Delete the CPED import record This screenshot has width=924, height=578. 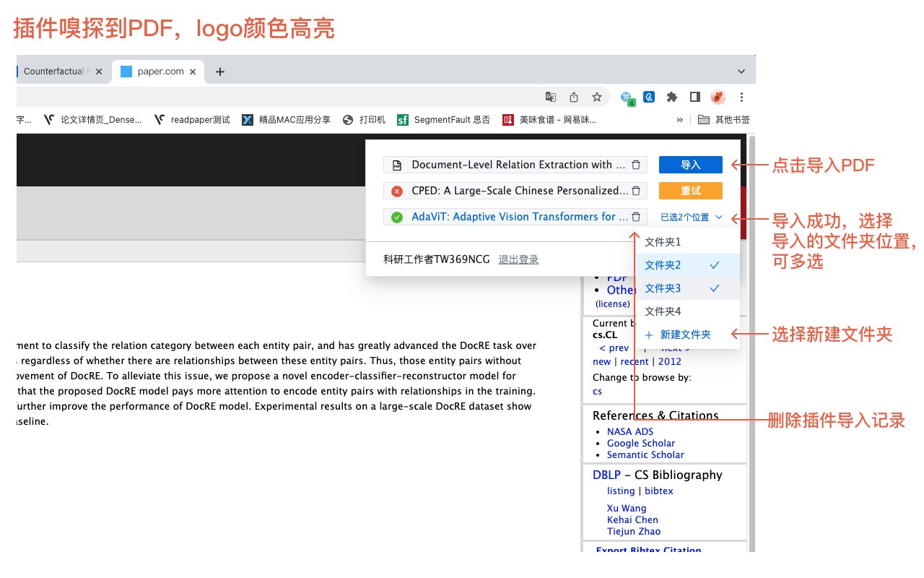[x=636, y=191]
